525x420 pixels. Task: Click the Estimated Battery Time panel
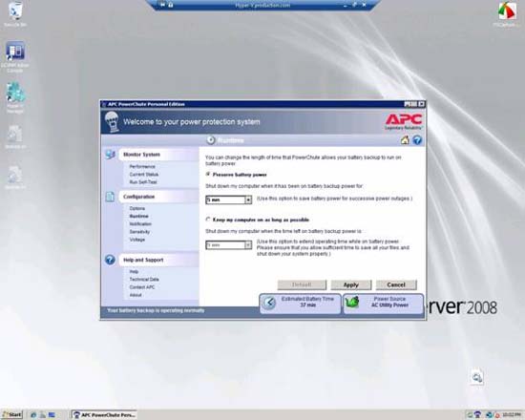(x=300, y=304)
